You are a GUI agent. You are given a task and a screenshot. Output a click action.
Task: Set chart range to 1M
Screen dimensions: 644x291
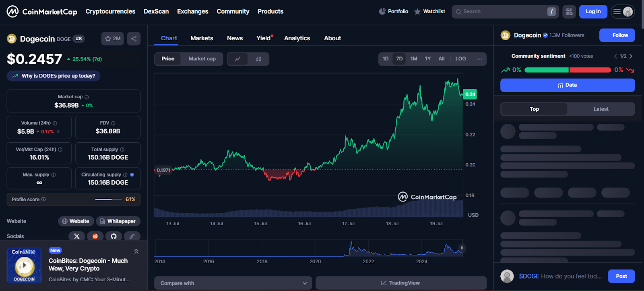point(414,59)
